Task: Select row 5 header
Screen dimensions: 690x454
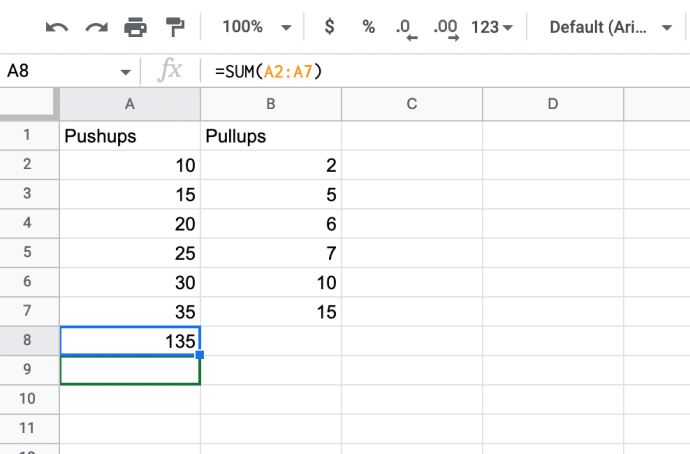Action: click(x=28, y=251)
